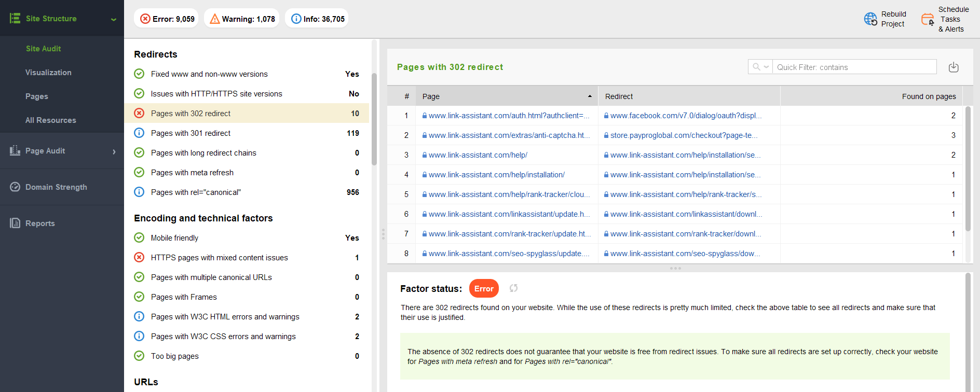Click error icon for HTTPS mixed content issues
The image size is (980, 392).
(x=139, y=257)
